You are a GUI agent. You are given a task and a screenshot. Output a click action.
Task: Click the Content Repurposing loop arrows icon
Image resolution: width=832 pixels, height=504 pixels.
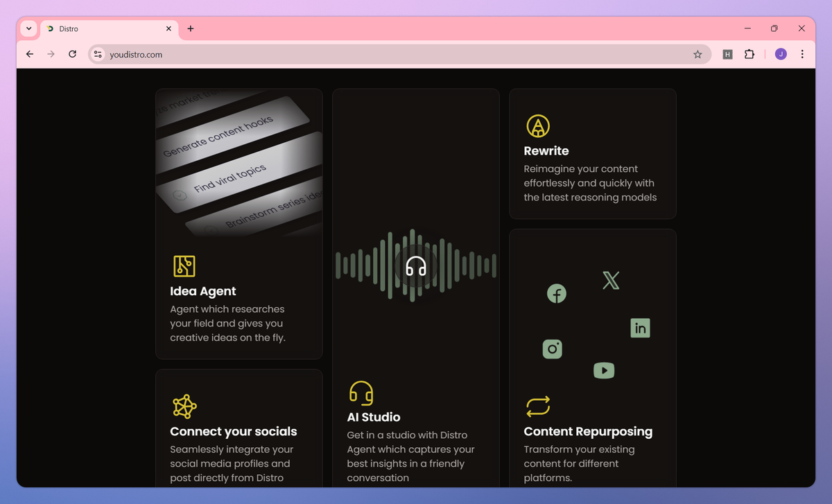click(538, 406)
